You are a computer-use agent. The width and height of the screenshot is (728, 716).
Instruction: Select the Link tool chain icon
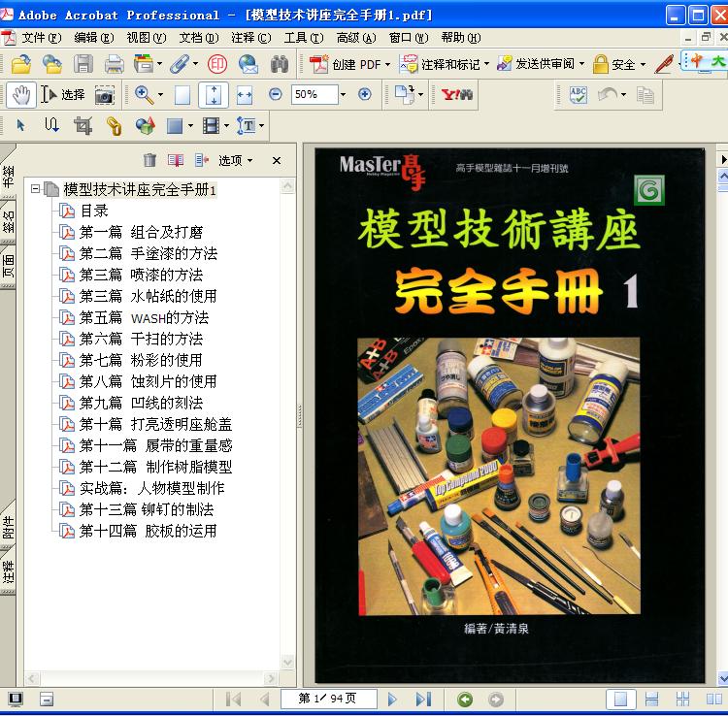(114, 126)
